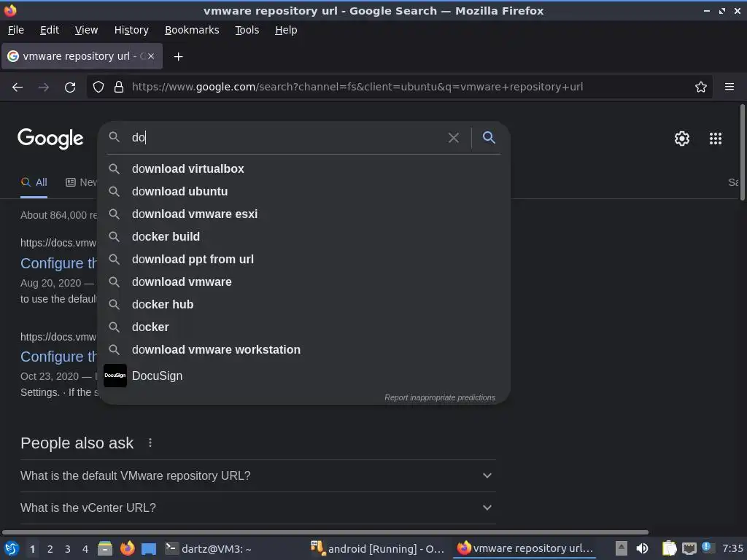Choose suggestion download vmware workstation
The image size is (747, 560).
(x=303, y=350)
